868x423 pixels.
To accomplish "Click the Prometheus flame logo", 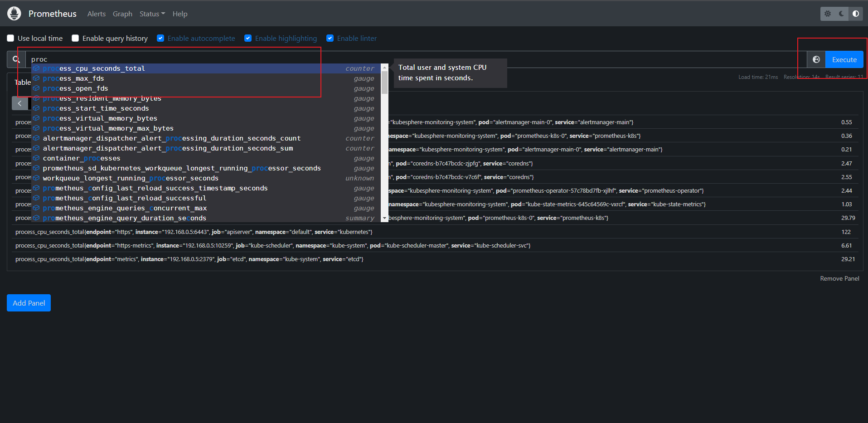I will (14, 14).
